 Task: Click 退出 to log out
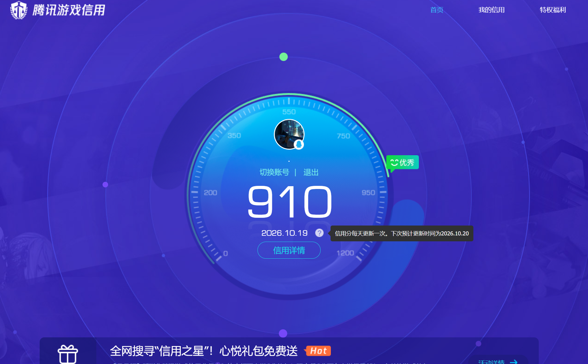click(x=311, y=172)
